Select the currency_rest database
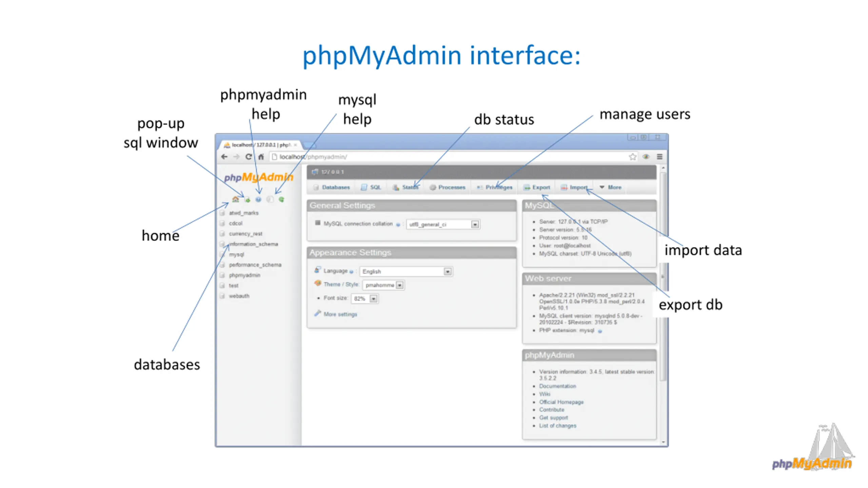The width and height of the screenshot is (868, 488). [x=245, y=234]
